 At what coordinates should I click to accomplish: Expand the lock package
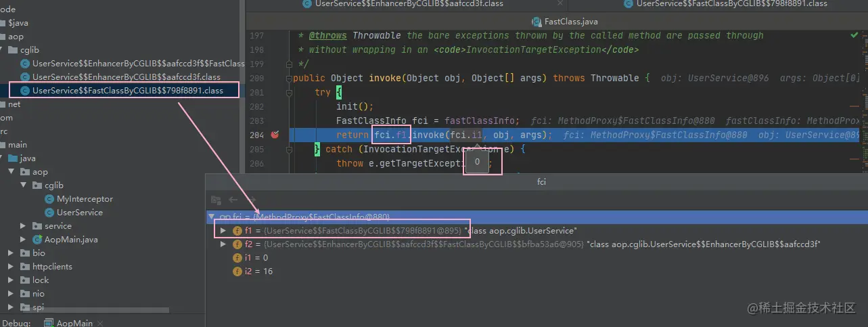pos(10,280)
